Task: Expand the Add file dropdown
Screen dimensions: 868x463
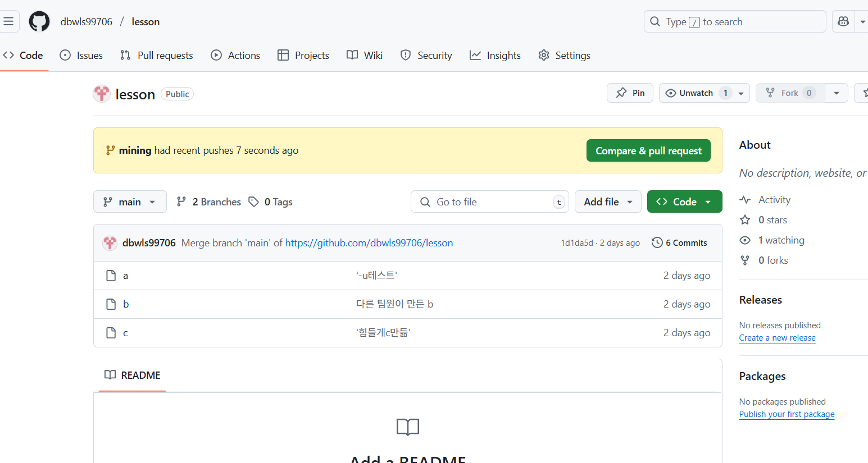Action: [x=608, y=201]
